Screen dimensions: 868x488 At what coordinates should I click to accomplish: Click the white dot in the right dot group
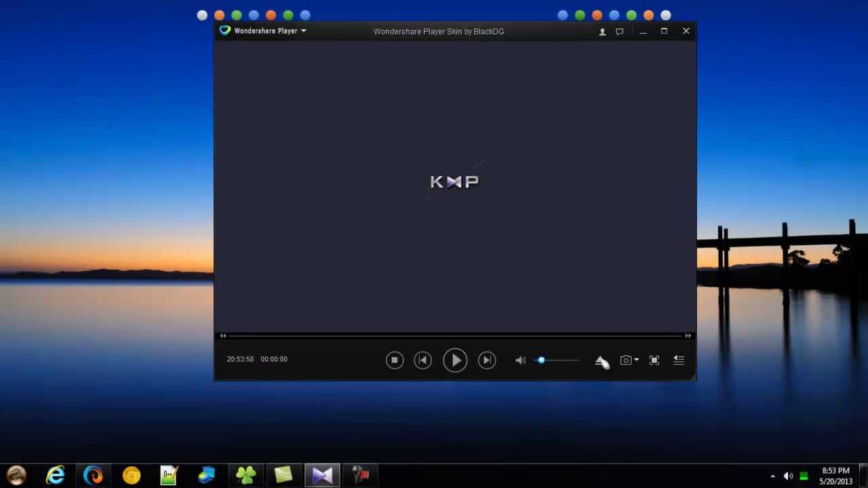point(666,15)
